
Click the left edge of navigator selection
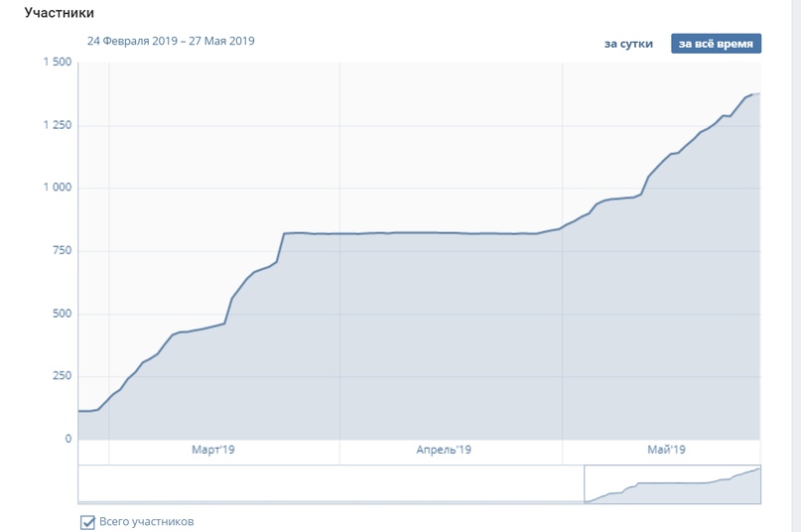585,484
